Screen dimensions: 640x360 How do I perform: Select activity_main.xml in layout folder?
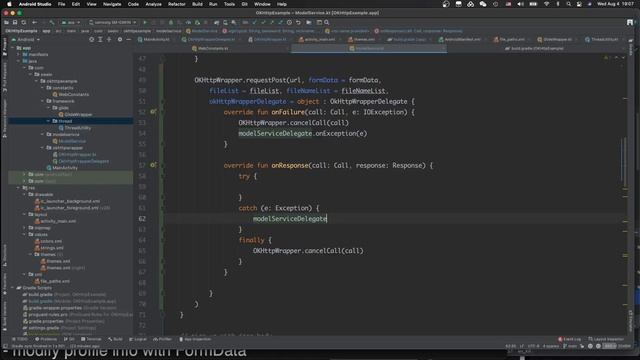coord(56,221)
